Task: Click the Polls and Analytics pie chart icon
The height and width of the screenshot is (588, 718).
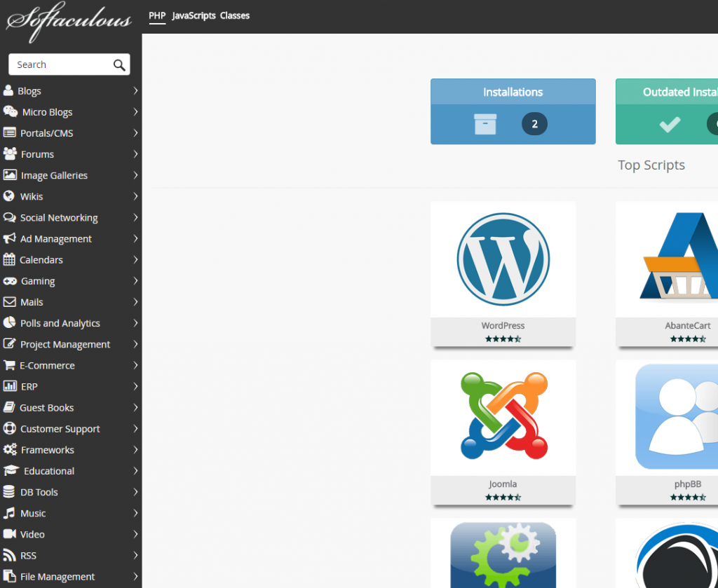Action: 9,322
